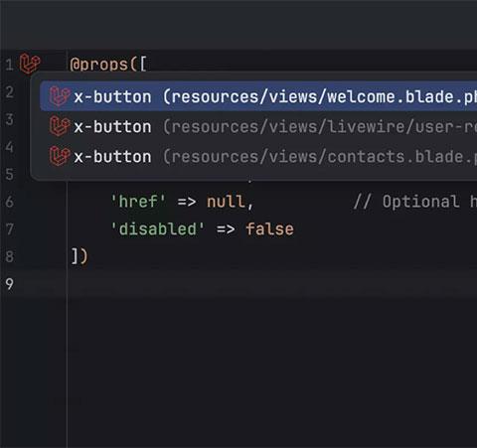477x448 pixels.
Task: Select x-button usage in welcome.blade.php
Action: (258, 96)
